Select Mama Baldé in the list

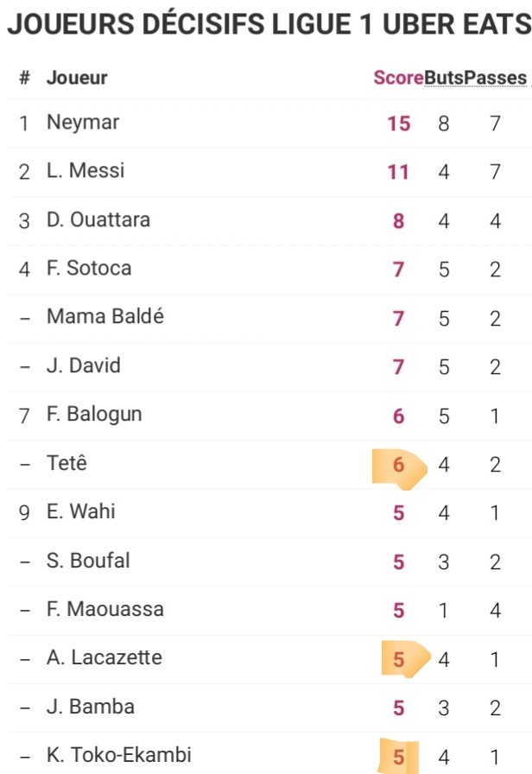[x=105, y=317]
